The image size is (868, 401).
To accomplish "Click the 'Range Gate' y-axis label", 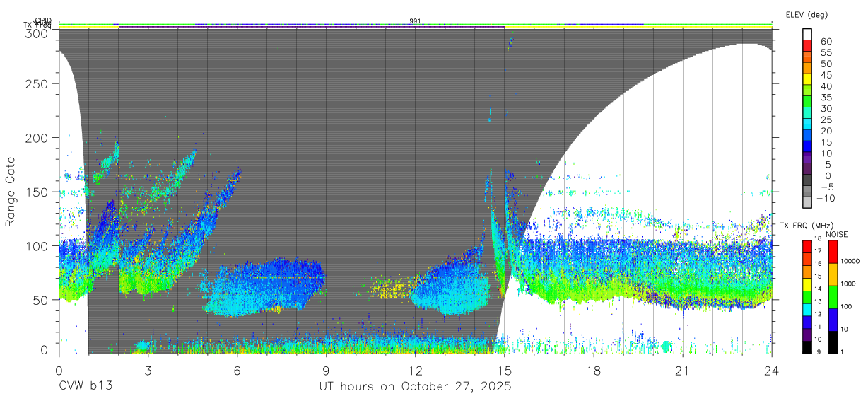I will point(11,192).
